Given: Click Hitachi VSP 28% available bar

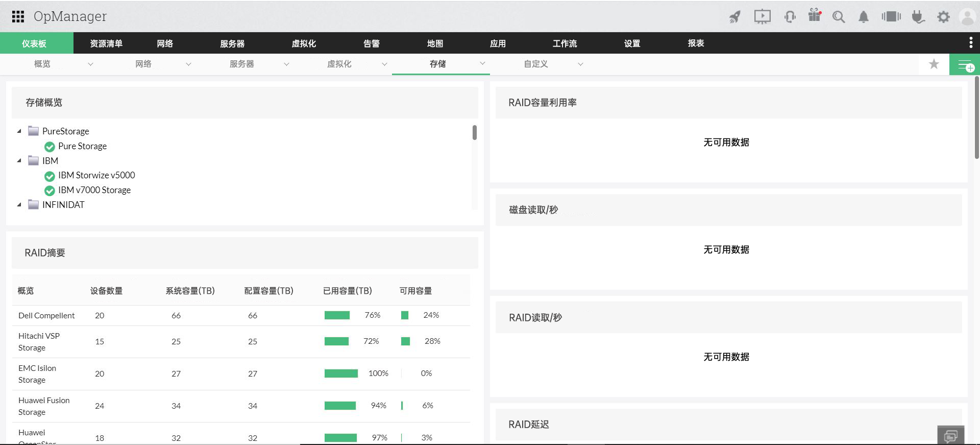Looking at the screenshot, I should (405, 341).
